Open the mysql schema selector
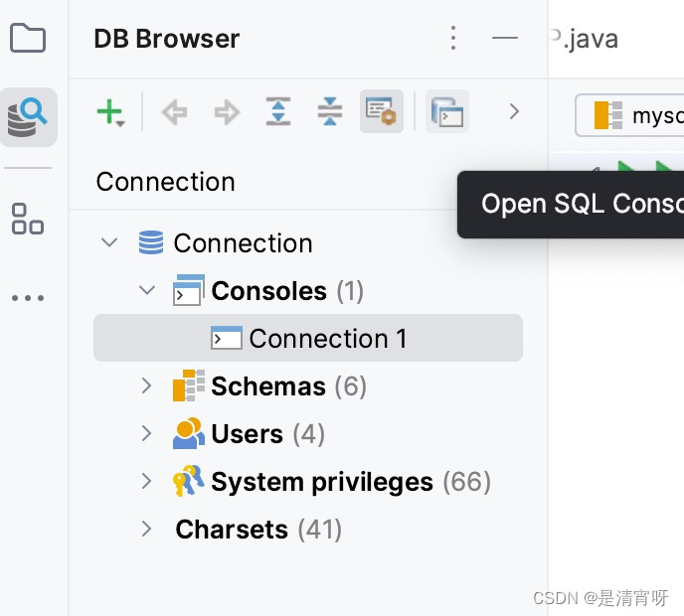This screenshot has width=684, height=616. (629, 115)
